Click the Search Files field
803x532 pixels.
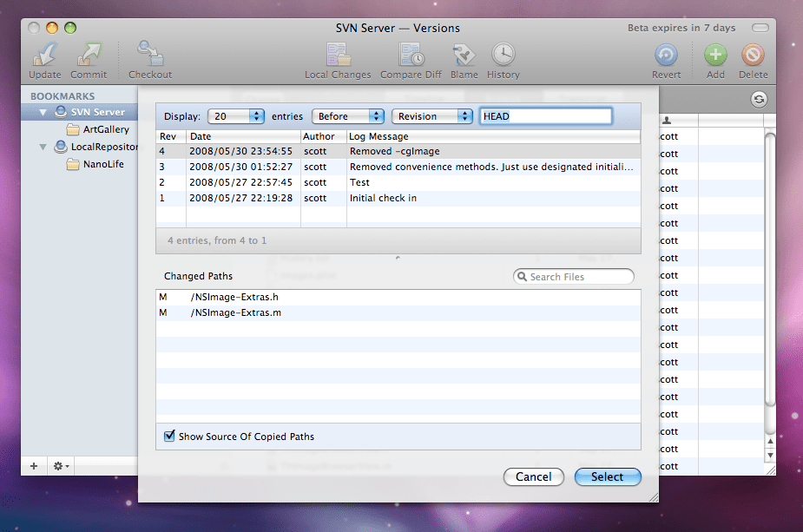tap(579, 277)
